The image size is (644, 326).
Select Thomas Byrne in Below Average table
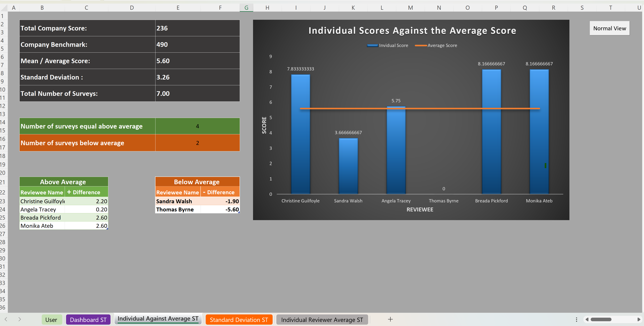[x=175, y=210]
